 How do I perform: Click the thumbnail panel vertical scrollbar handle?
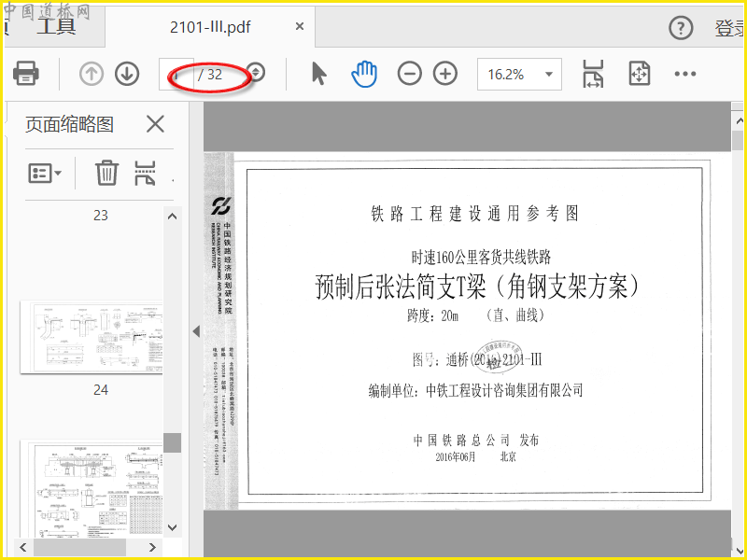coord(173,442)
